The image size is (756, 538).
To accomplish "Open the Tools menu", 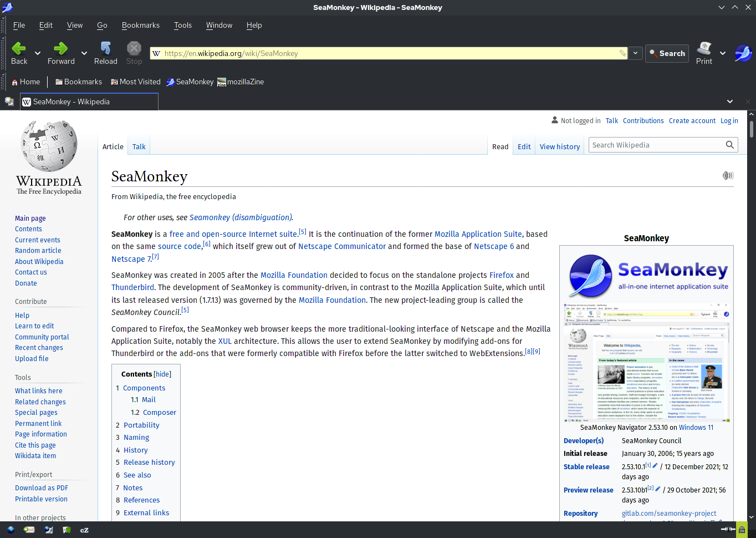I will [x=183, y=25].
